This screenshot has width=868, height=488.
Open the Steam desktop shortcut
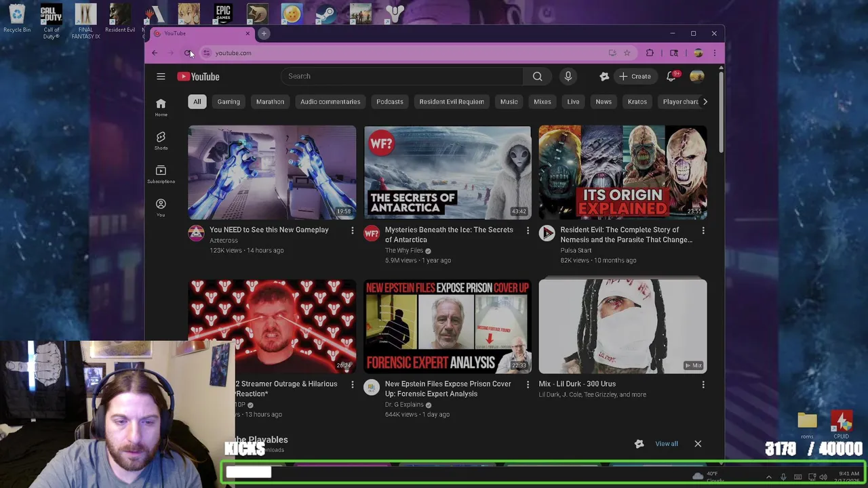click(325, 14)
